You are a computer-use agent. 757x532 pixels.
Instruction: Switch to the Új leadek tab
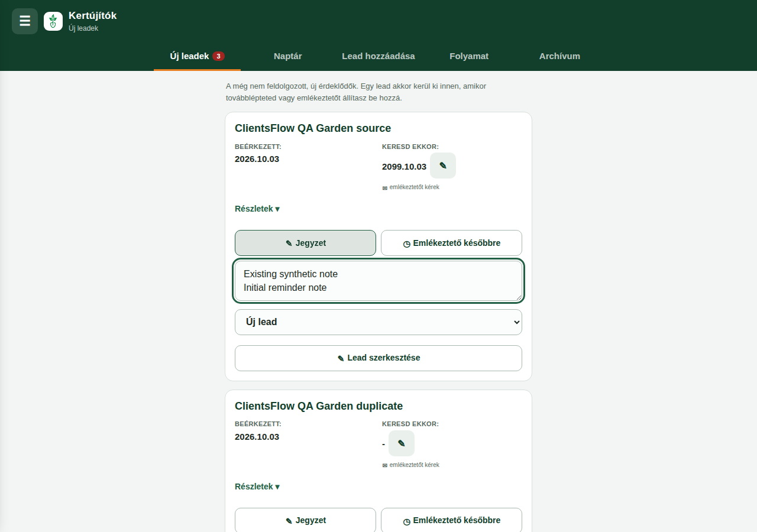[197, 56]
